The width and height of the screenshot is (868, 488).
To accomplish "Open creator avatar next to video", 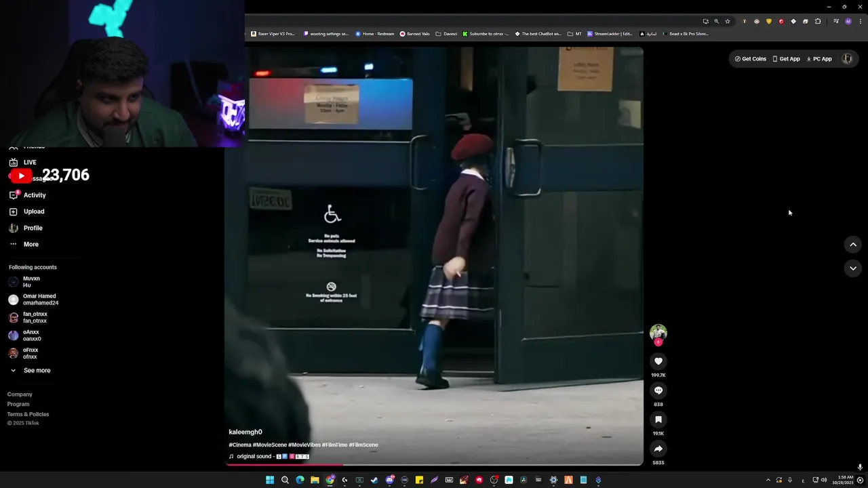I will pos(658,332).
